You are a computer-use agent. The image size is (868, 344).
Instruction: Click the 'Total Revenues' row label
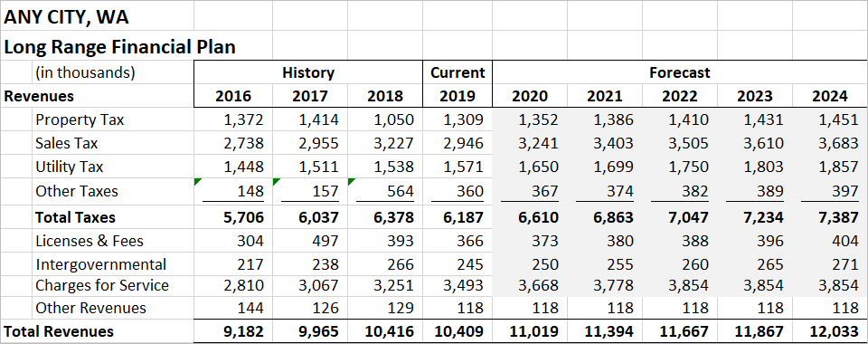pyautogui.click(x=59, y=331)
